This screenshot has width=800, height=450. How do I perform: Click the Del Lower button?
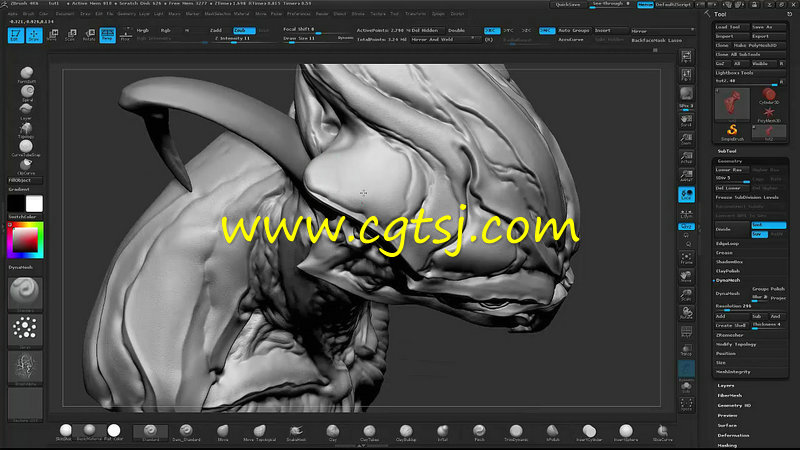tap(731, 188)
